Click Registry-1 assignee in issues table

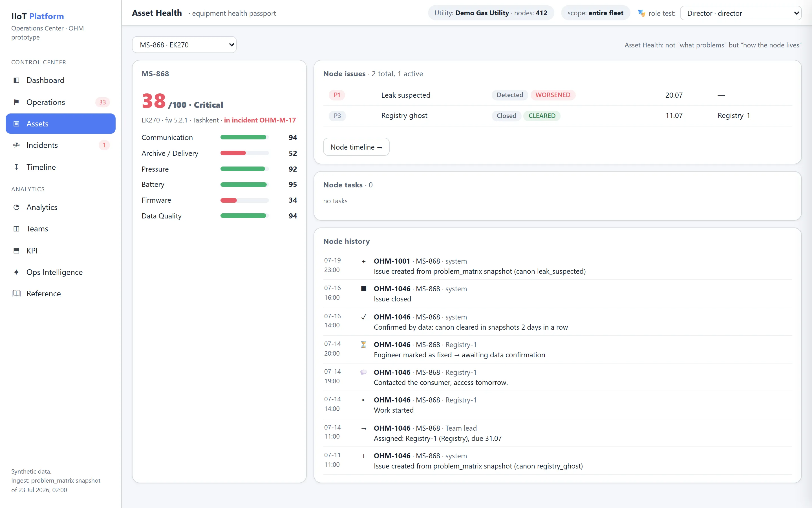click(x=734, y=116)
